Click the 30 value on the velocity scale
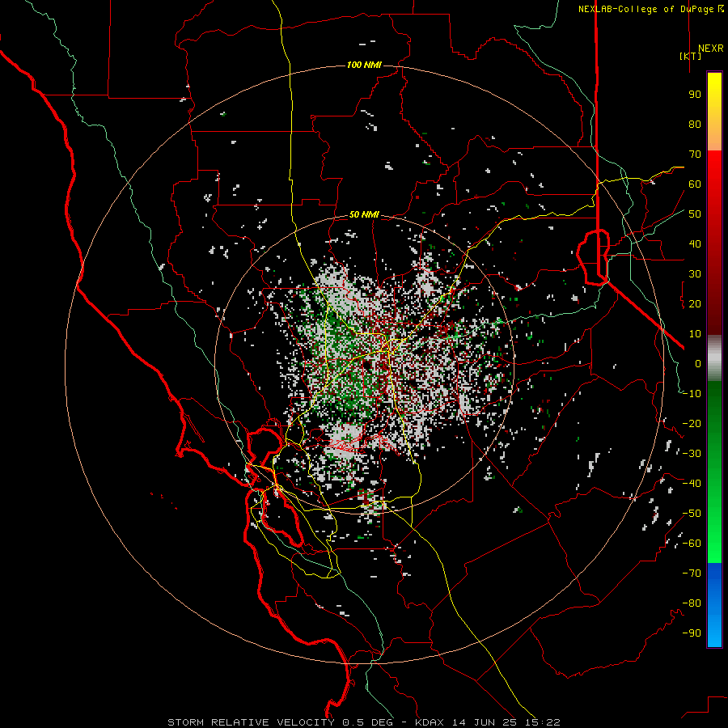The height and width of the screenshot is (728, 728). (695, 274)
